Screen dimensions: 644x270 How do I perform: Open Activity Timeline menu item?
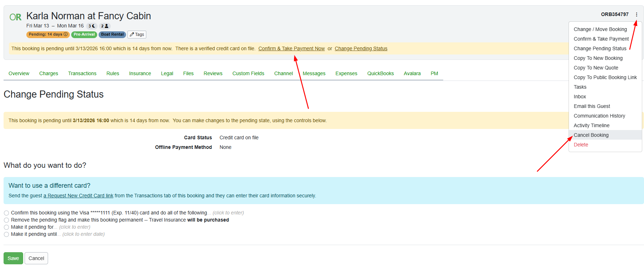pyautogui.click(x=605, y=125)
